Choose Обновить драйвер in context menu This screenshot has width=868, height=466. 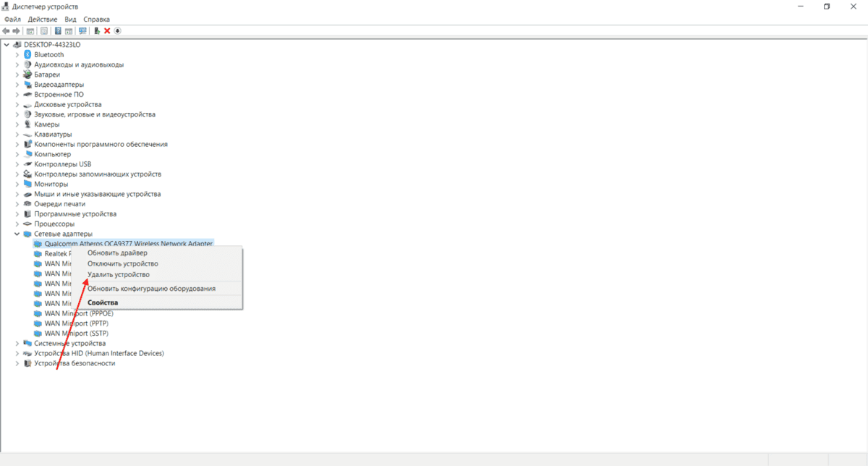tap(117, 253)
